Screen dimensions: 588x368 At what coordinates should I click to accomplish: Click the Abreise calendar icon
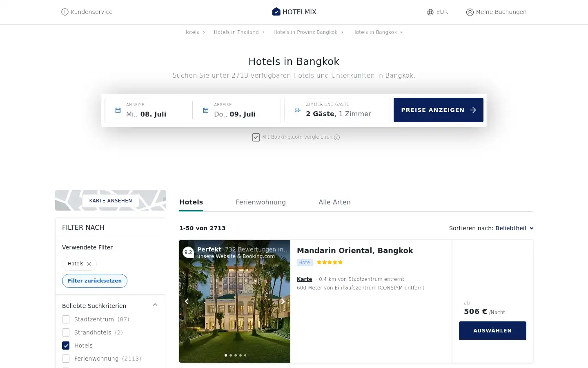[x=206, y=110]
